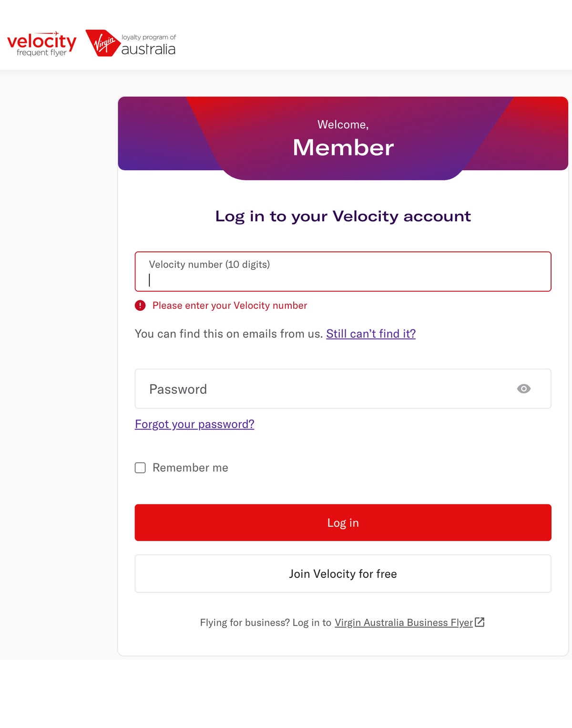Click the Velocity frequent flyer logo
Viewport: 572px width, 728px height.
pyautogui.click(x=41, y=42)
